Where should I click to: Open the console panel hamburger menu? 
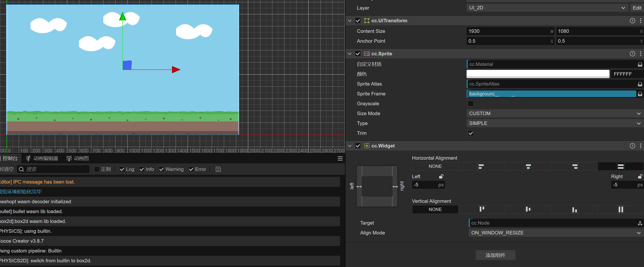(340, 159)
